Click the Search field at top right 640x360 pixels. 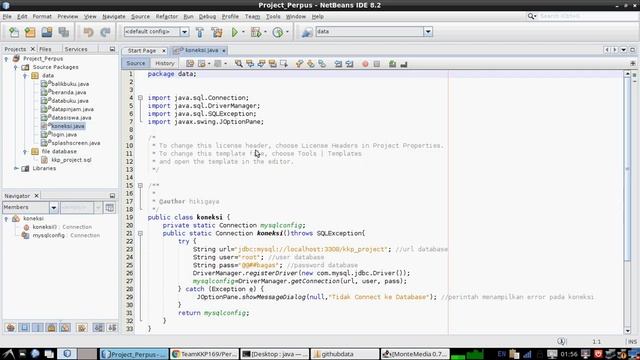tap(588, 16)
